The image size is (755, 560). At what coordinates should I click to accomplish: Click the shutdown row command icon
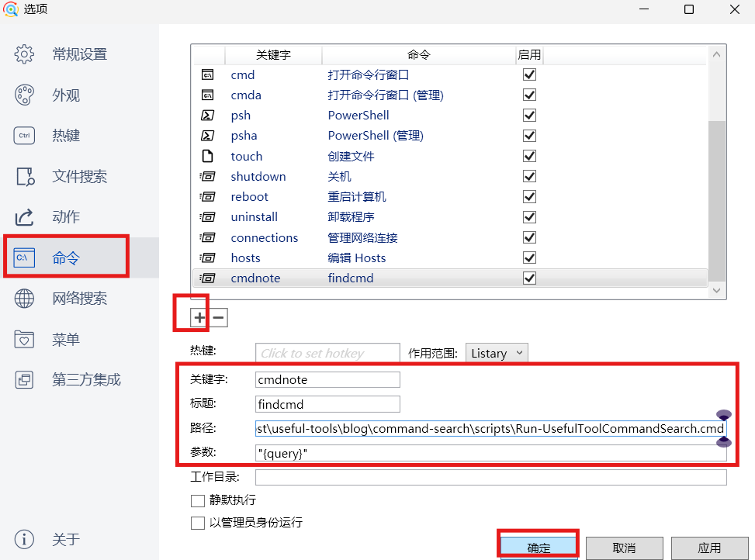(207, 177)
